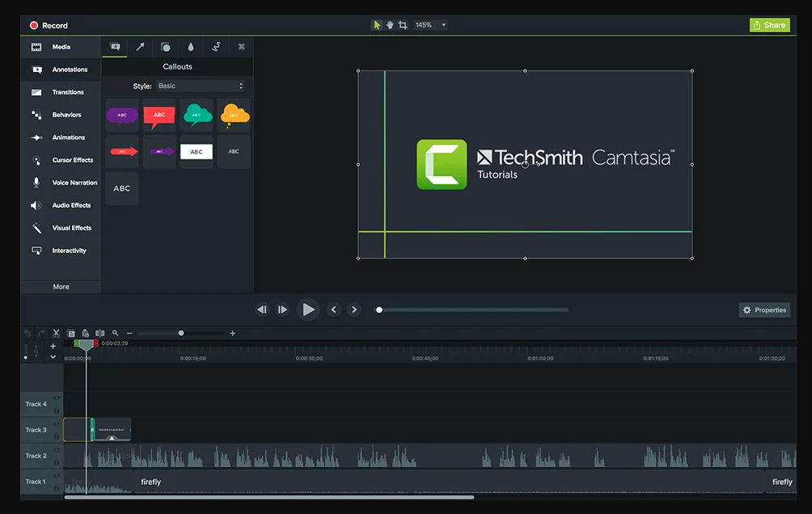Toggle Track 4 lock icon
Image resolution: width=812 pixels, height=514 pixels.
tap(57, 410)
